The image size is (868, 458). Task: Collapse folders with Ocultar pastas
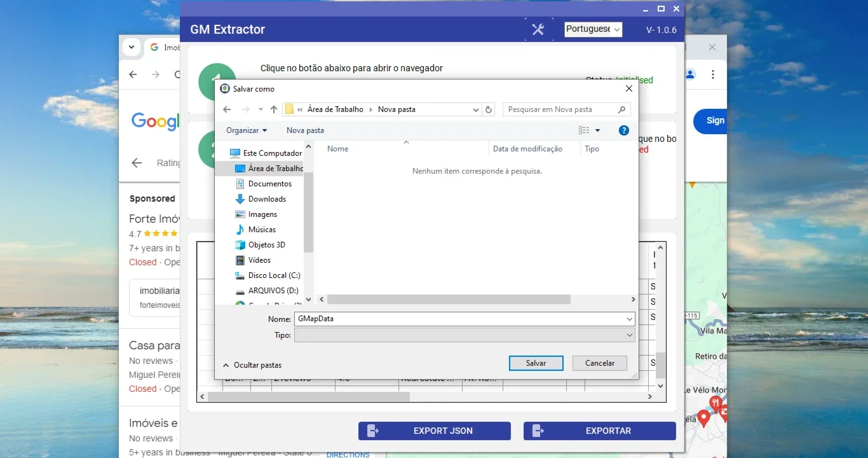tap(252, 365)
